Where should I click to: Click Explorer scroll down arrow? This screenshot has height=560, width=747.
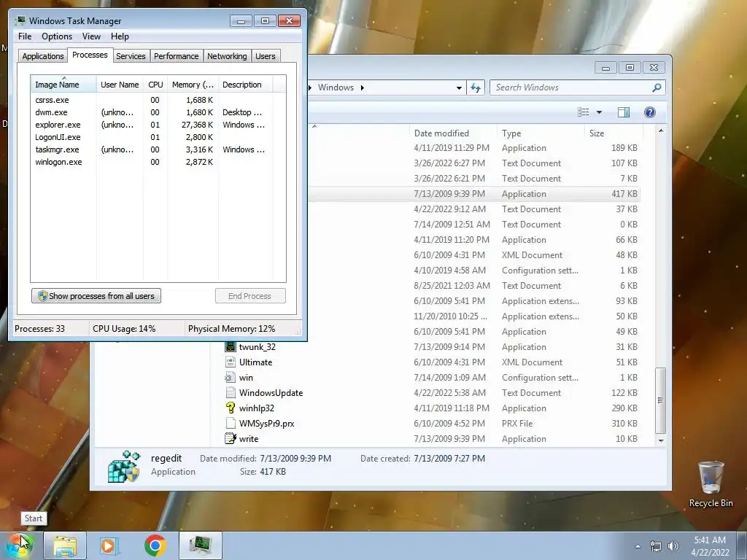[x=661, y=440]
